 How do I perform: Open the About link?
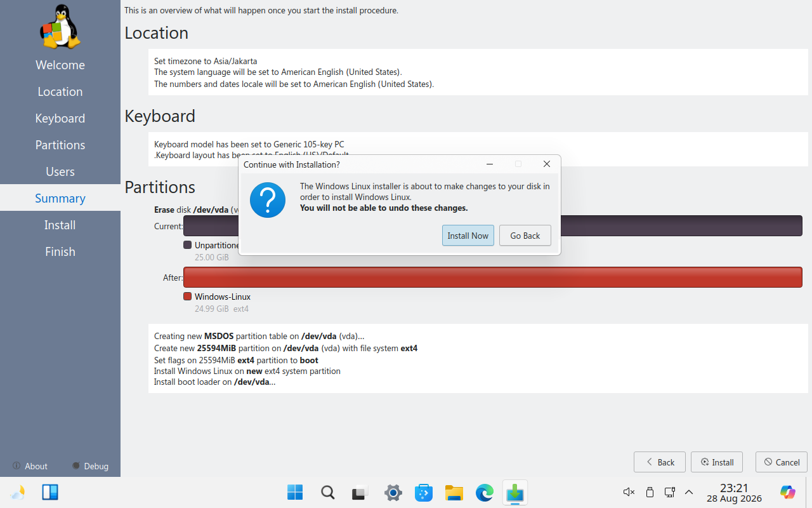[30, 466]
